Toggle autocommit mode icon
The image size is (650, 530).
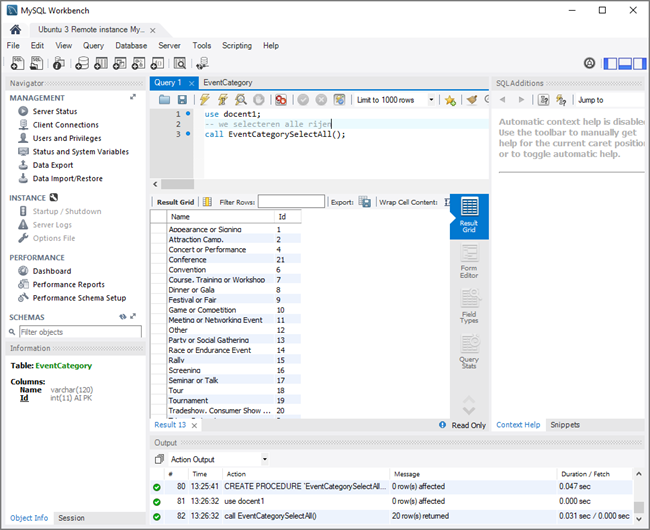[340, 99]
